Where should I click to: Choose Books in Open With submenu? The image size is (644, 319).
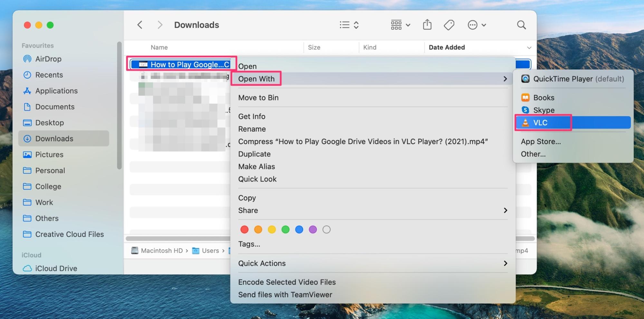[573, 98]
